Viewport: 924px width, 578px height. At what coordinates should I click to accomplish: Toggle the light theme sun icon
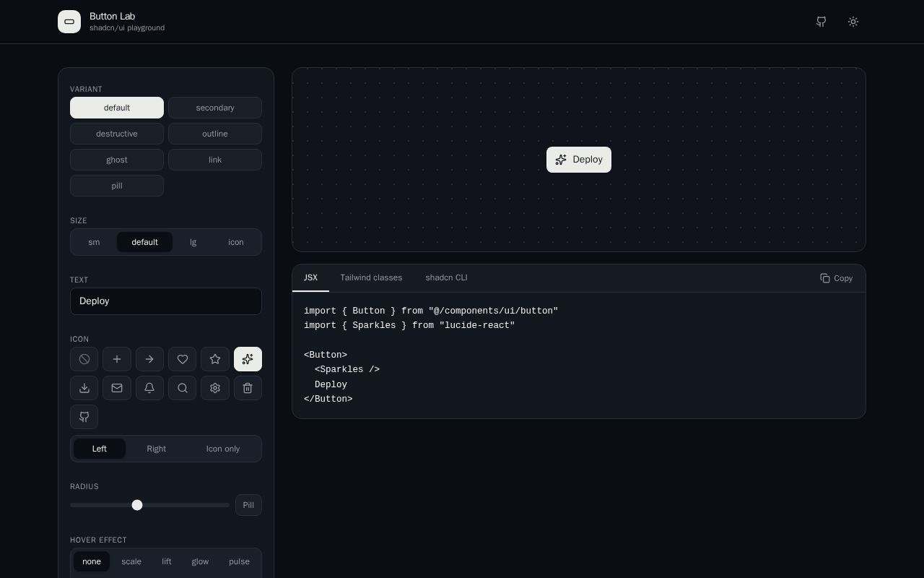[x=853, y=22]
